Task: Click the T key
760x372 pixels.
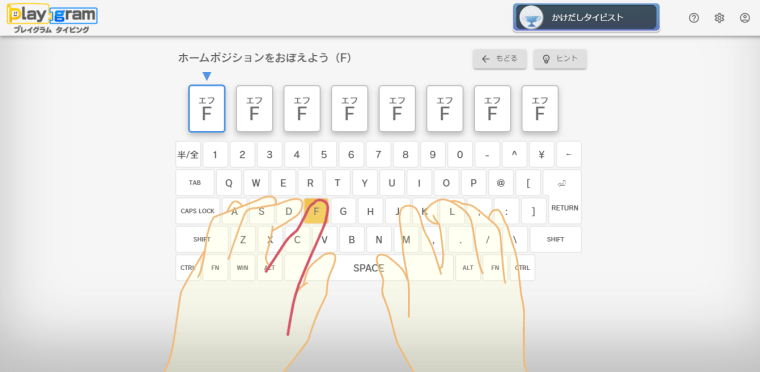Action: pyautogui.click(x=337, y=183)
